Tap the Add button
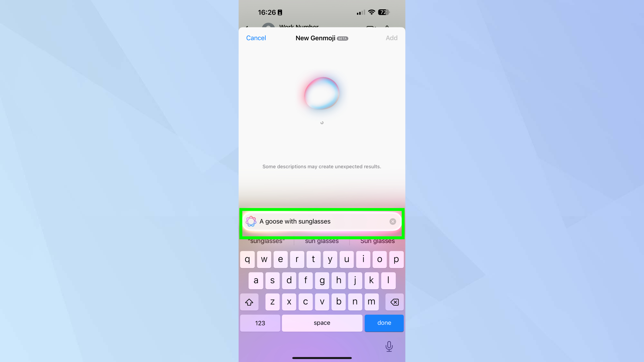 tap(392, 38)
